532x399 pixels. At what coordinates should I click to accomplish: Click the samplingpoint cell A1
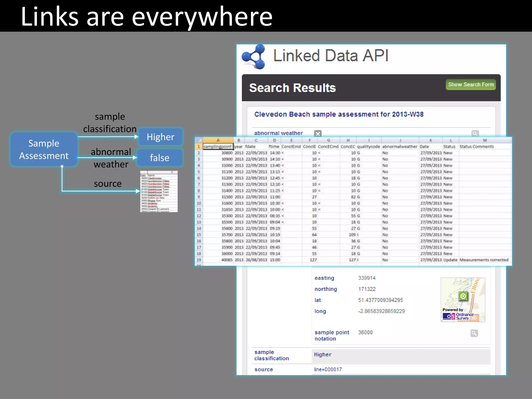[x=218, y=147]
